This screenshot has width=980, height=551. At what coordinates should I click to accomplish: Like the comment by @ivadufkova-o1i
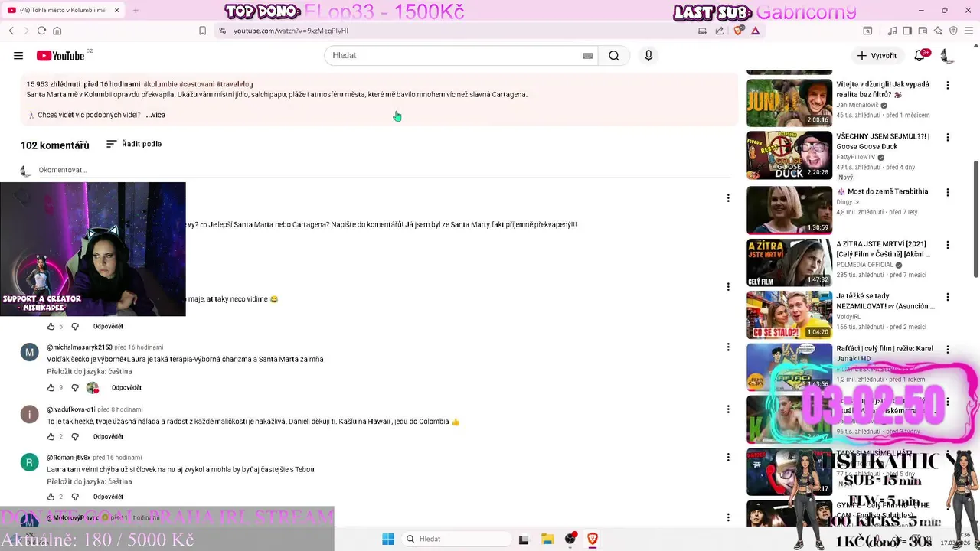(x=51, y=436)
